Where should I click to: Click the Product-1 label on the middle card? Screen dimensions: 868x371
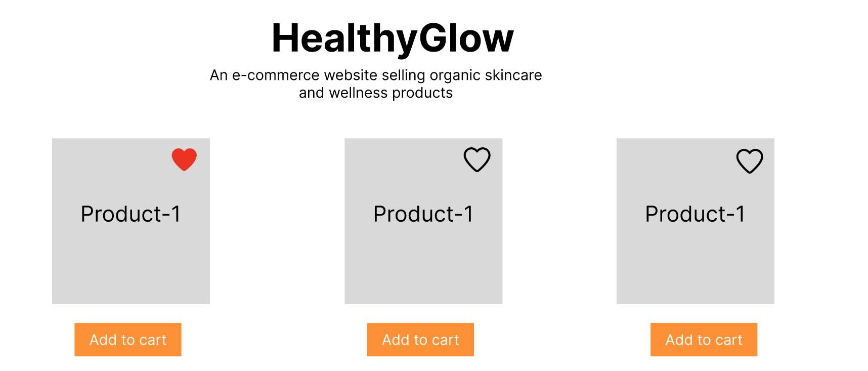pyautogui.click(x=423, y=214)
